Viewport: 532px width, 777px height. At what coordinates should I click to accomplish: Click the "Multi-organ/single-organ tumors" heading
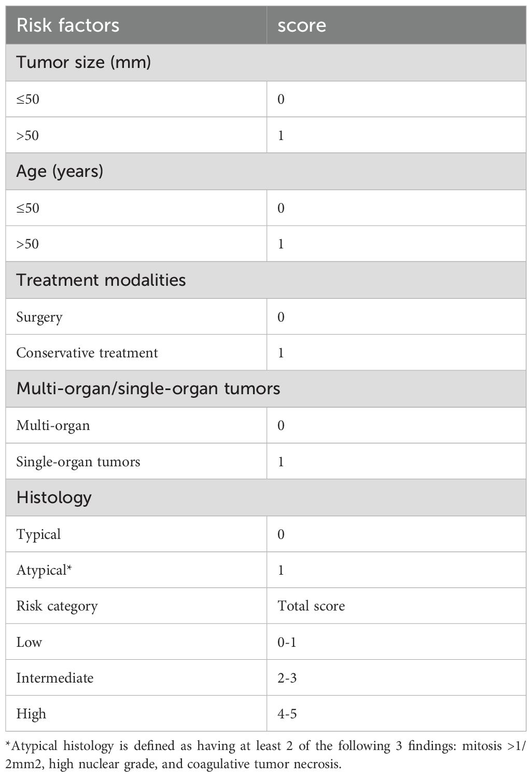148,388
